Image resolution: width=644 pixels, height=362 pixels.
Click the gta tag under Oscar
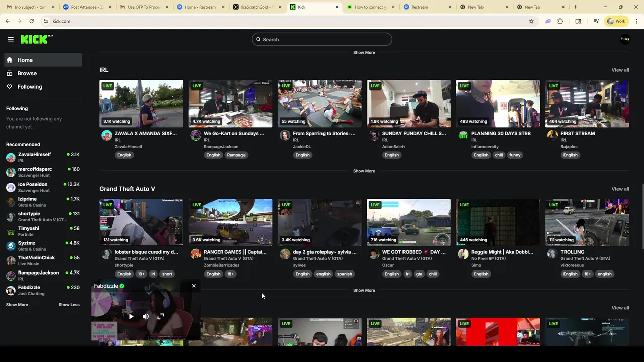[419, 274]
